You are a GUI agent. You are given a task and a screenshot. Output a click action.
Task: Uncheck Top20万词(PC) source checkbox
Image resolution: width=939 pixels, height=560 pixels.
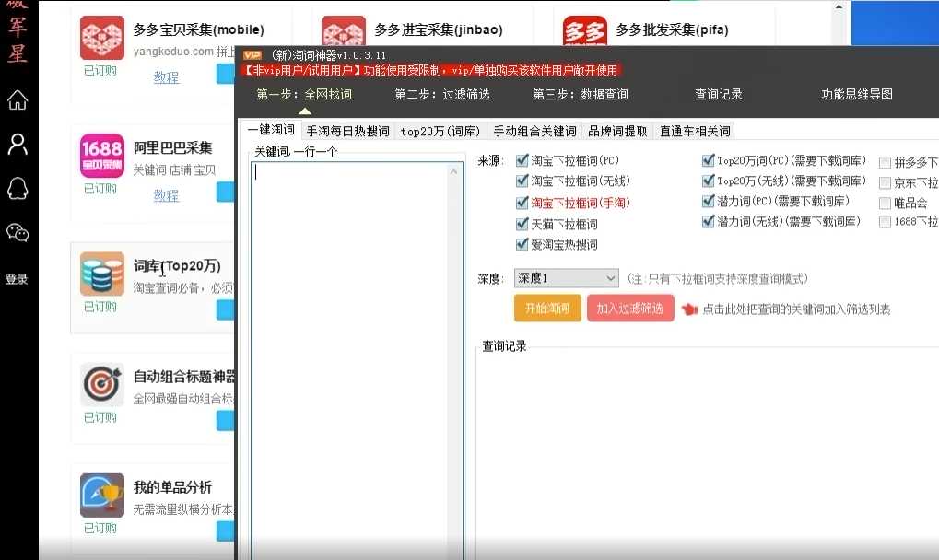pos(708,160)
